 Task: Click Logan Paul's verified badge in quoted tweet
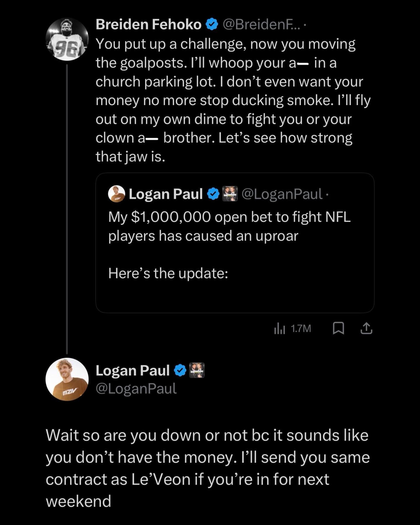(213, 194)
